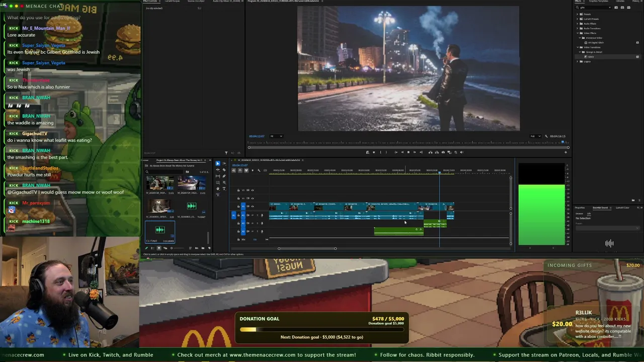This screenshot has width=644, height=362.
Task: Select the Ripple Edit tool
Action: coord(218,169)
